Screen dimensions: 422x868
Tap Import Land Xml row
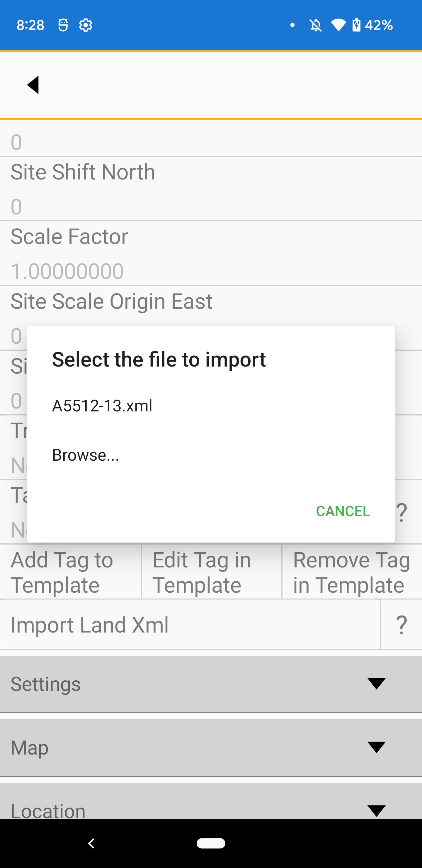[190, 624]
